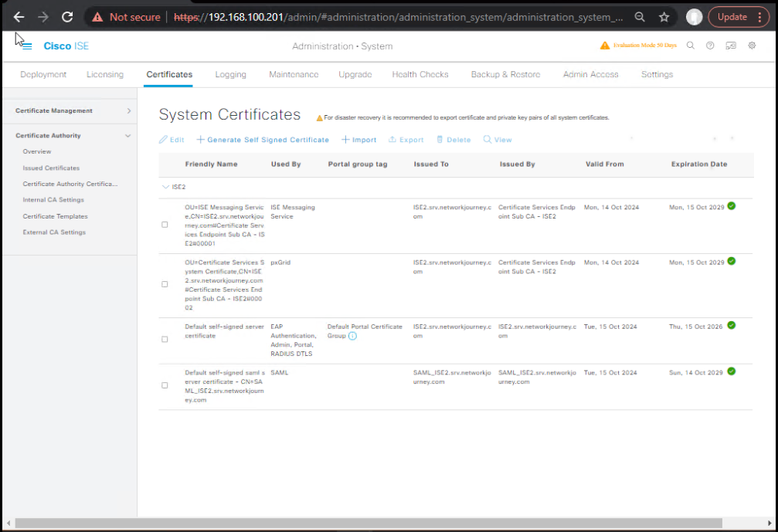Open Issued Certificates in sidebar
Image resolution: width=778 pixels, height=532 pixels.
pyautogui.click(x=51, y=168)
